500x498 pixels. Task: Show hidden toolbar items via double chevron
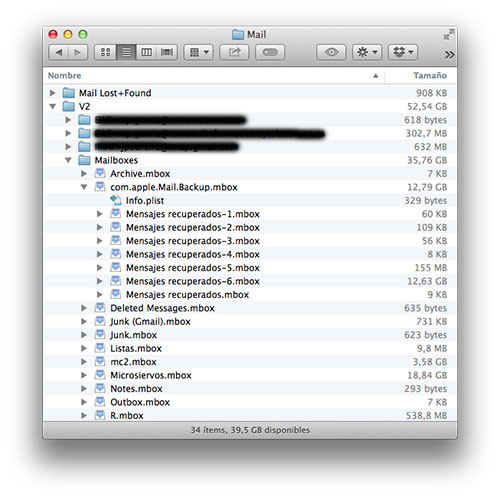449,54
